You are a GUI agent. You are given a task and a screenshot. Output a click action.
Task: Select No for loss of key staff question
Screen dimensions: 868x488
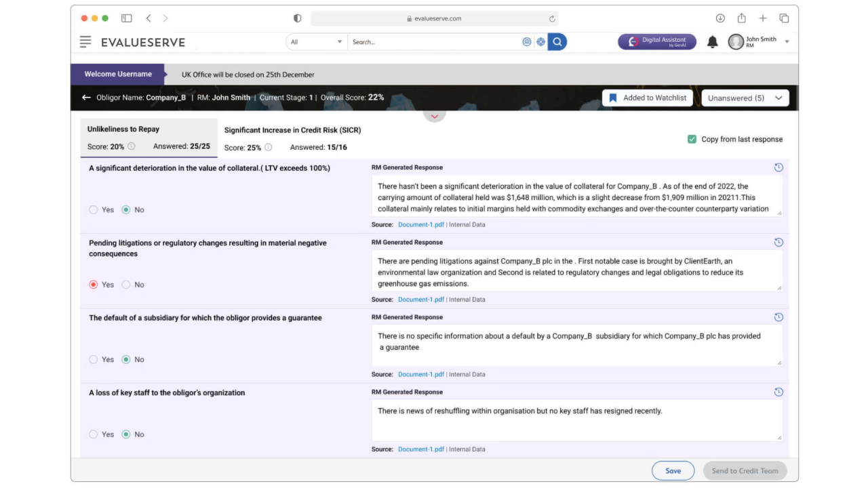click(126, 434)
